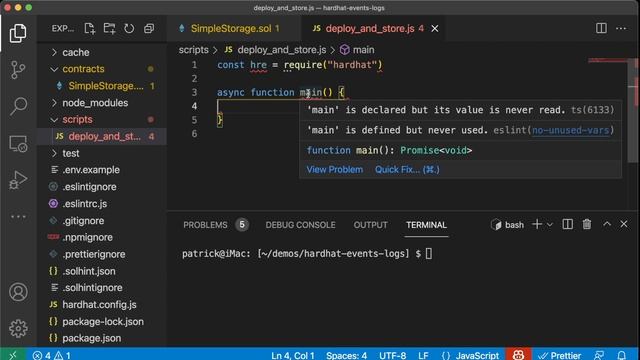Open the Remote Explorer view
Viewport: 640px width, 360px height.
point(18,144)
